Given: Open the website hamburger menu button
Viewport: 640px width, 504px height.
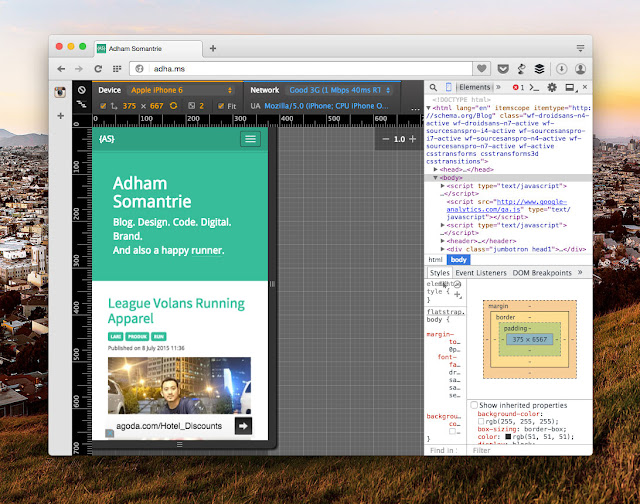Looking at the screenshot, I should (250, 139).
